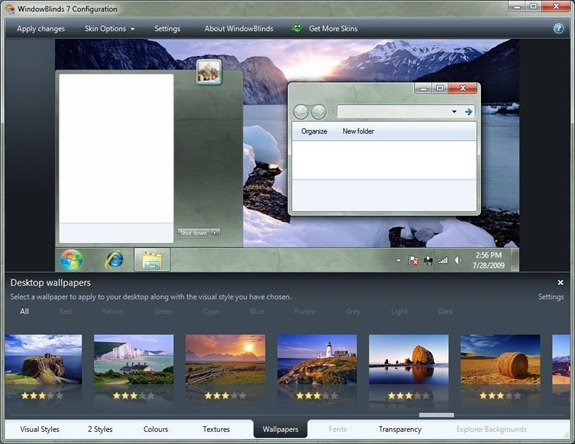Click the Windows Start orb in preview
Viewport: 575px width, 444px height.
click(71, 260)
